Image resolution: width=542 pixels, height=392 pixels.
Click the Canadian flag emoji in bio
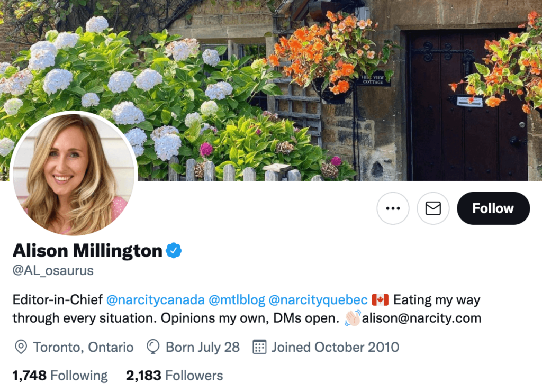click(380, 300)
